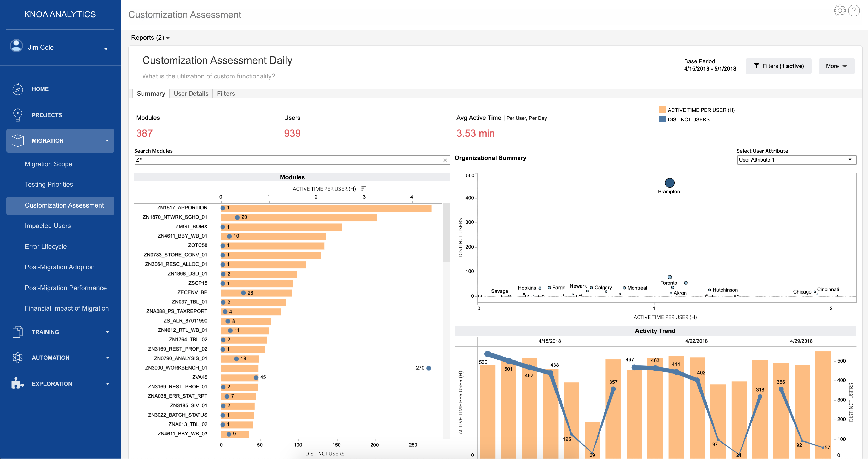The image size is (868, 459).
Task: Click Filters (1 active) button
Action: click(x=778, y=66)
